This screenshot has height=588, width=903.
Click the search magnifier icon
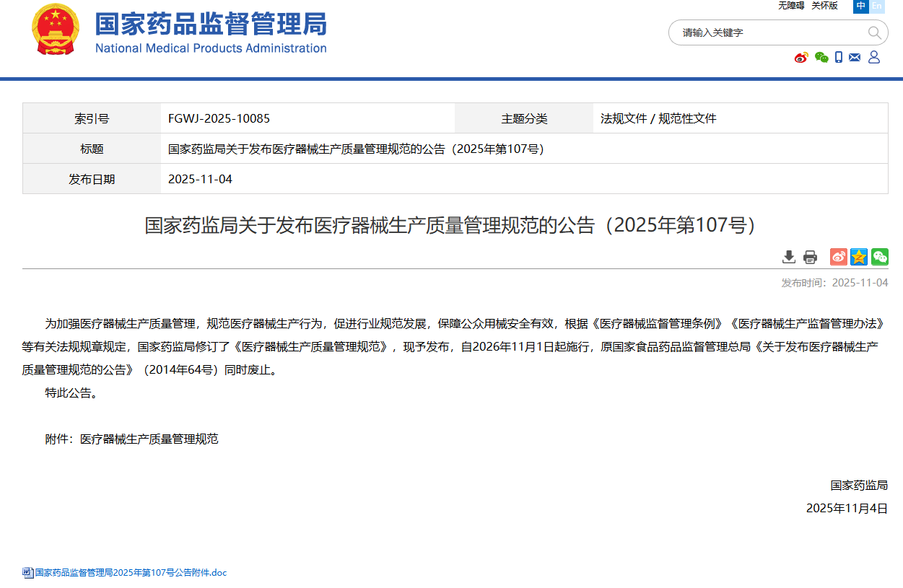pyautogui.click(x=874, y=32)
